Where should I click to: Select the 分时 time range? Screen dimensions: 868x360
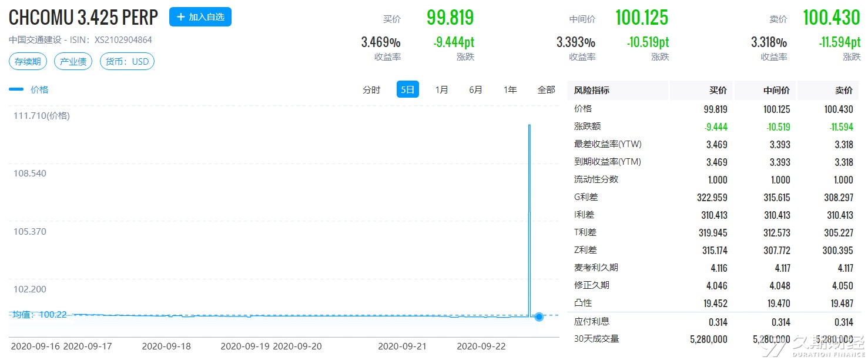pyautogui.click(x=371, y=89)
